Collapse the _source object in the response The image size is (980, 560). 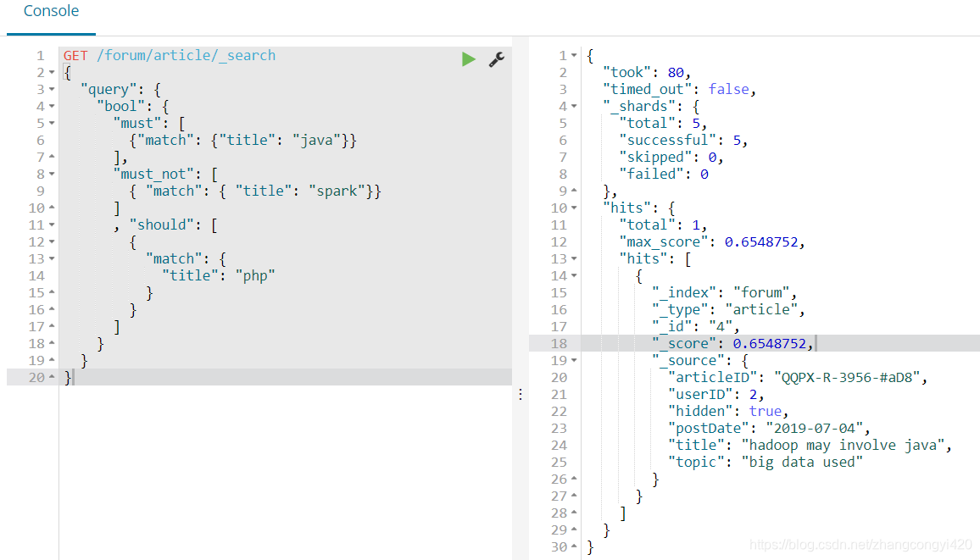pyautogui.click(x=576, y=360)
